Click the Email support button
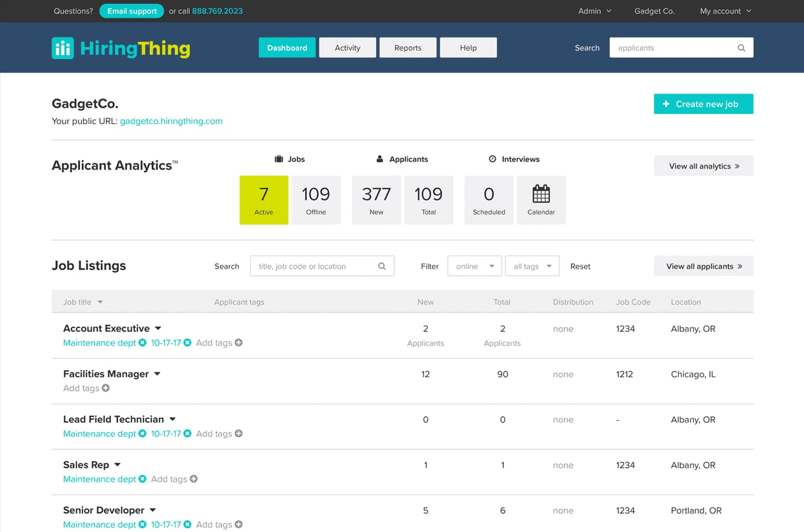This screenshot has width=804, height=532. coord(132,11)
